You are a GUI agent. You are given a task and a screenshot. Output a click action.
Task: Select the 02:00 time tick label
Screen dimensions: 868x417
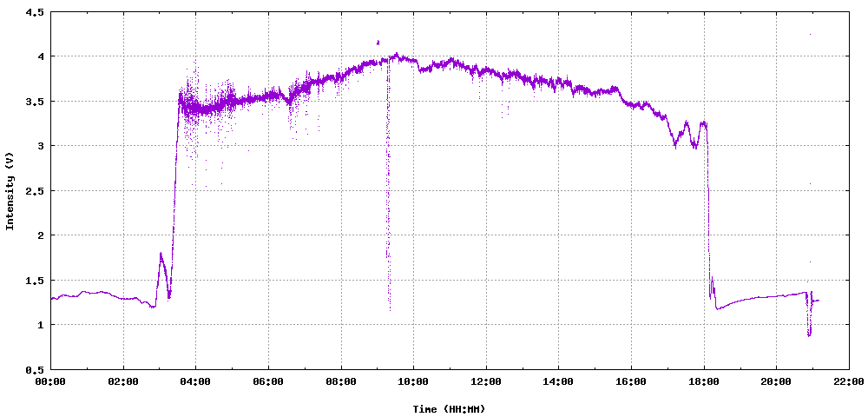[123, 381]
